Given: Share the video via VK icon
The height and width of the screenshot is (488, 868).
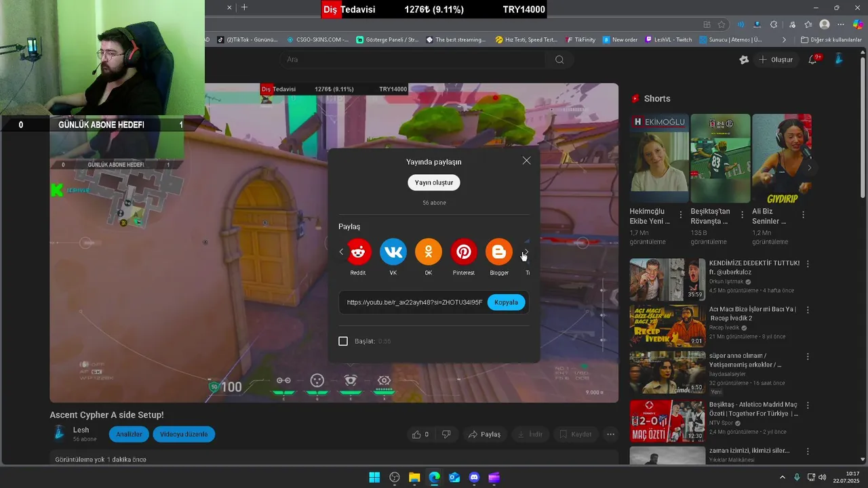Looking at the screenshot, I should point(393,252).
